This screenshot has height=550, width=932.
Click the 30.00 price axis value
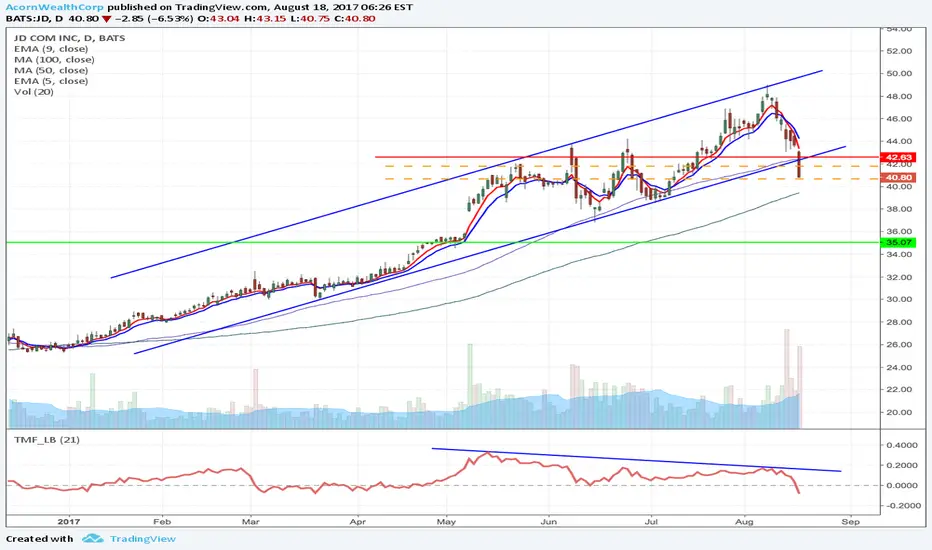(899, 300)
